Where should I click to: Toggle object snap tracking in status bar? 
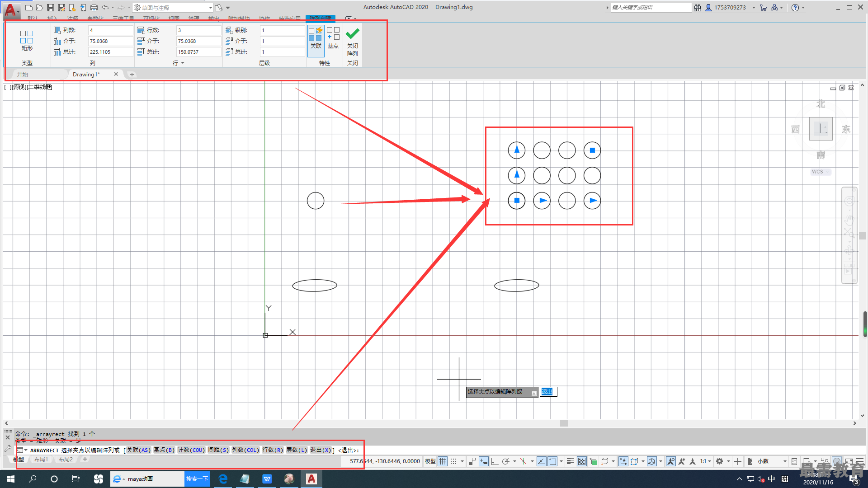click(541, 461)
